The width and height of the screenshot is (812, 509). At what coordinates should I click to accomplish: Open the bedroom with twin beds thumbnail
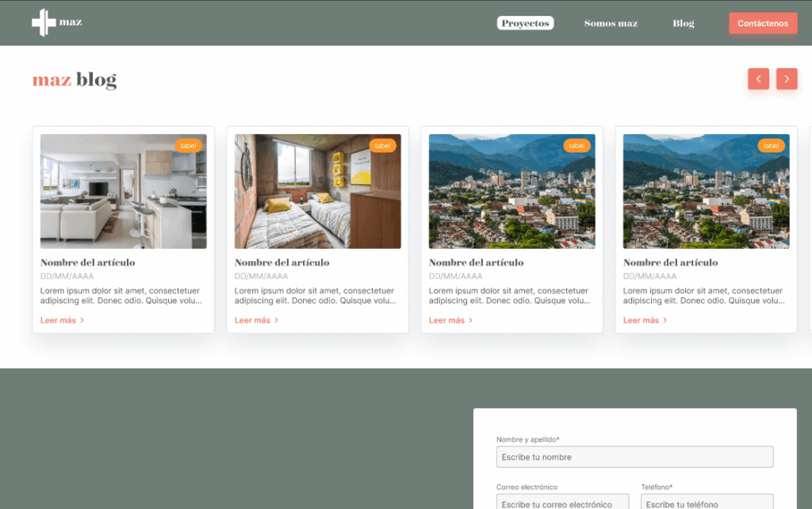click(317, 191)
